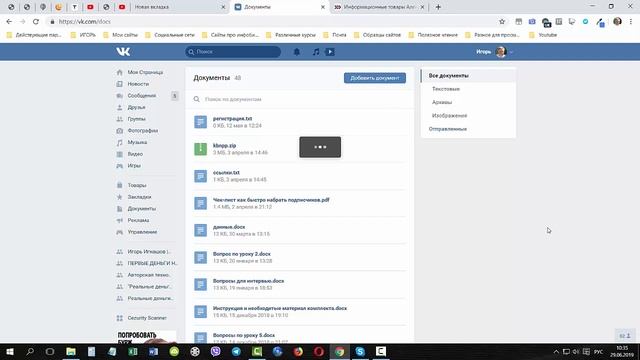Open Документы in sidebar
Image resolution: width=640 pixels, height=360 pixels.
tap(142, 209)
